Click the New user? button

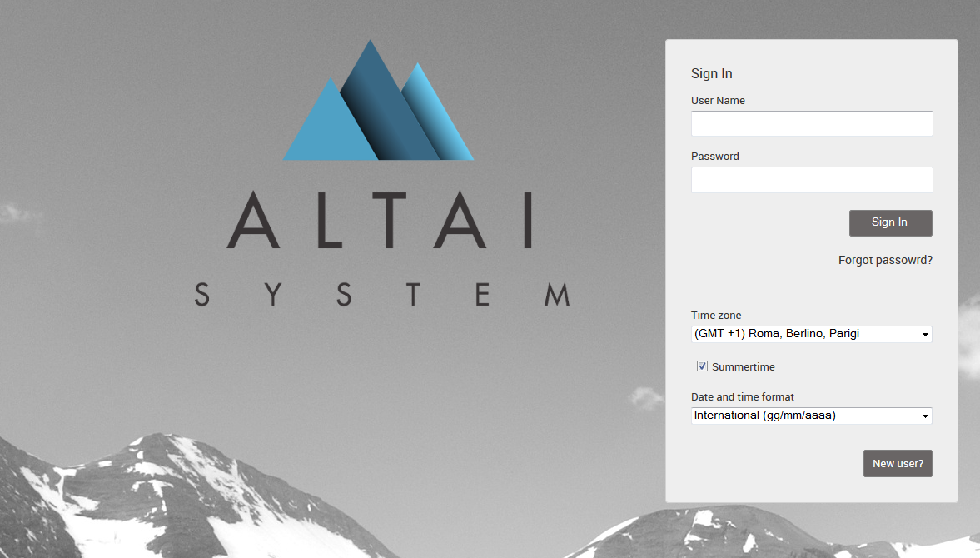click(898, 464)
